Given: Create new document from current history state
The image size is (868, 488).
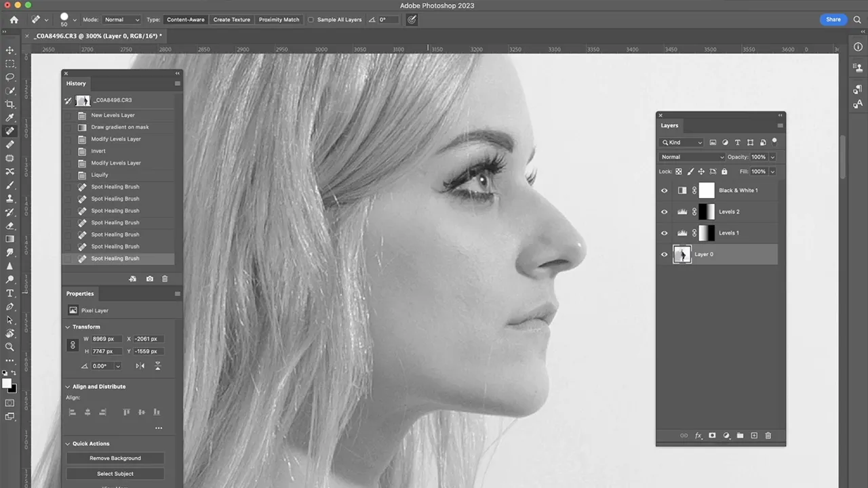Looking at the screenshot, I should pyautogui.click(x=133, y=279).
